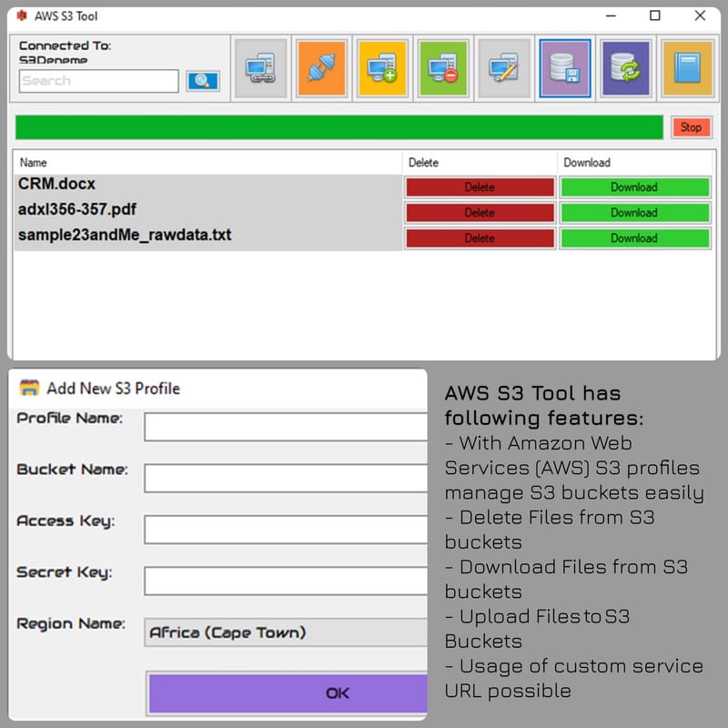Click the Name column header
728x728 pixels.
coord(207,163)
